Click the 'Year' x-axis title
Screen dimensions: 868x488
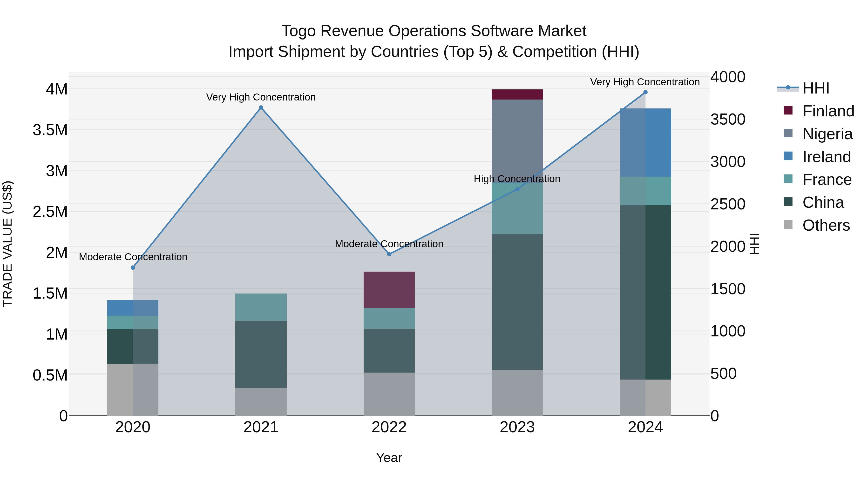coord(389,458)
